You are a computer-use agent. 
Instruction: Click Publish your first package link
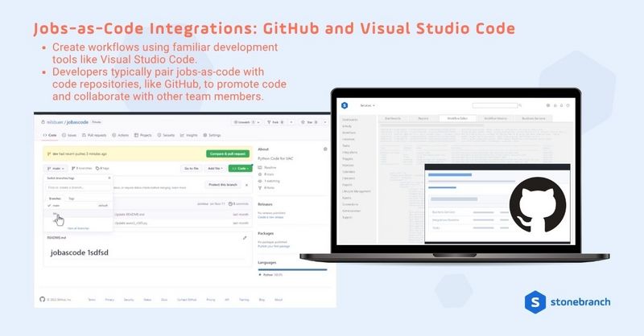click(274, 246)
